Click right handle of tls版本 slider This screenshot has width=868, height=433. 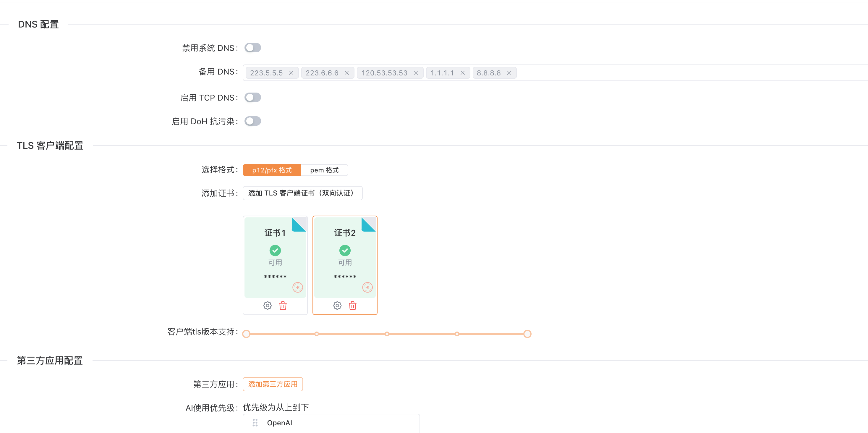point(527,334)
